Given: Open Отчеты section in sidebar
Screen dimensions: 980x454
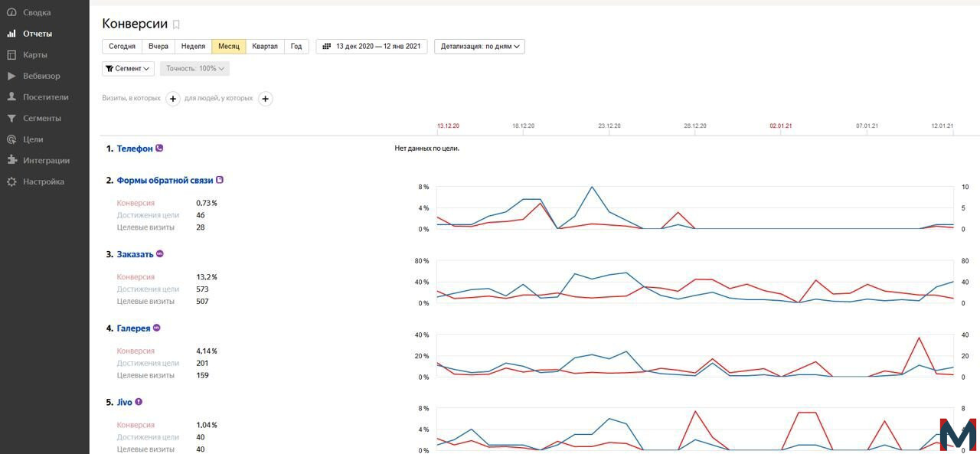Looking at the screenshot, I should (38, 34).
